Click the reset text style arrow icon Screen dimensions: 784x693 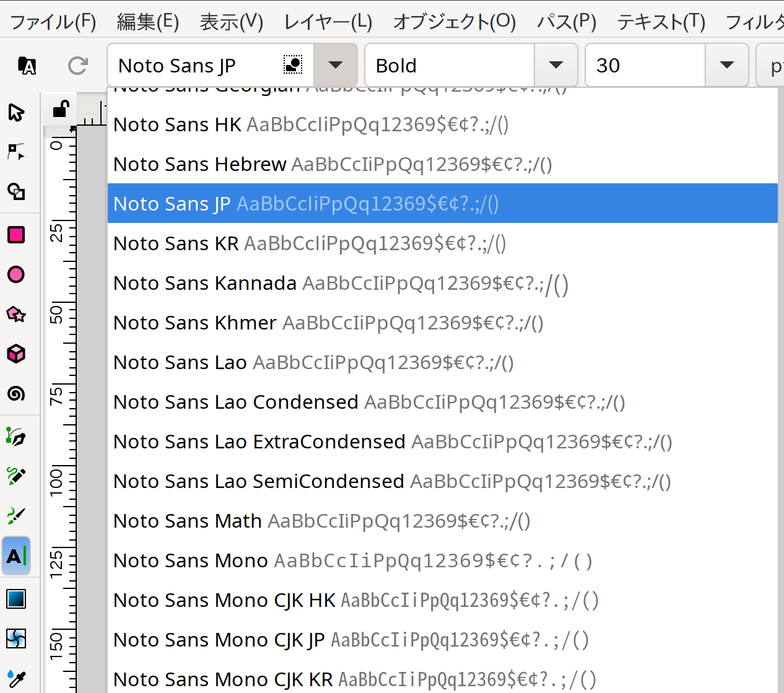[x=77, y=65]
